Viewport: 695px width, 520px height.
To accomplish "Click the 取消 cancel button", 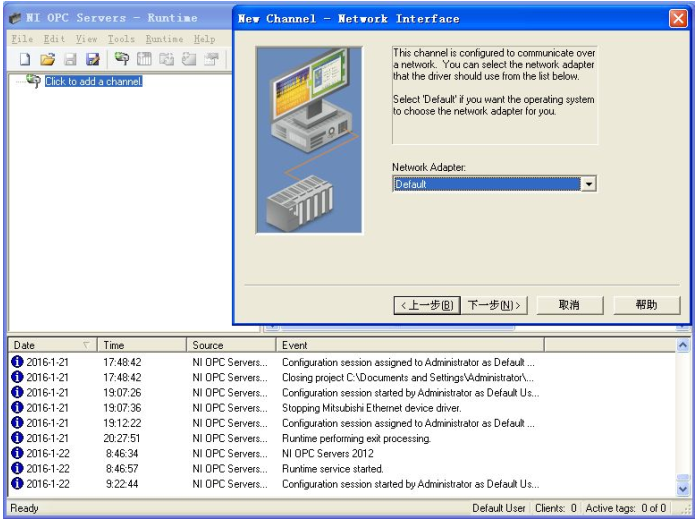I will (570, 305).
